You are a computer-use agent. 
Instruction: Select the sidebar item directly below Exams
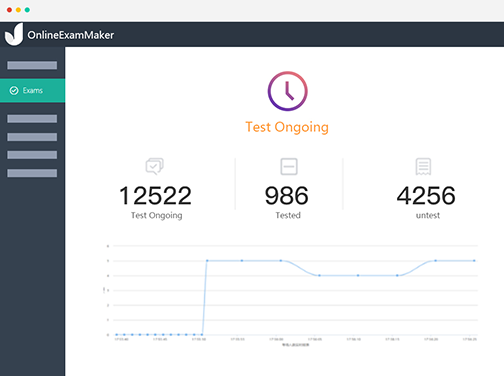tap(32, 119)
